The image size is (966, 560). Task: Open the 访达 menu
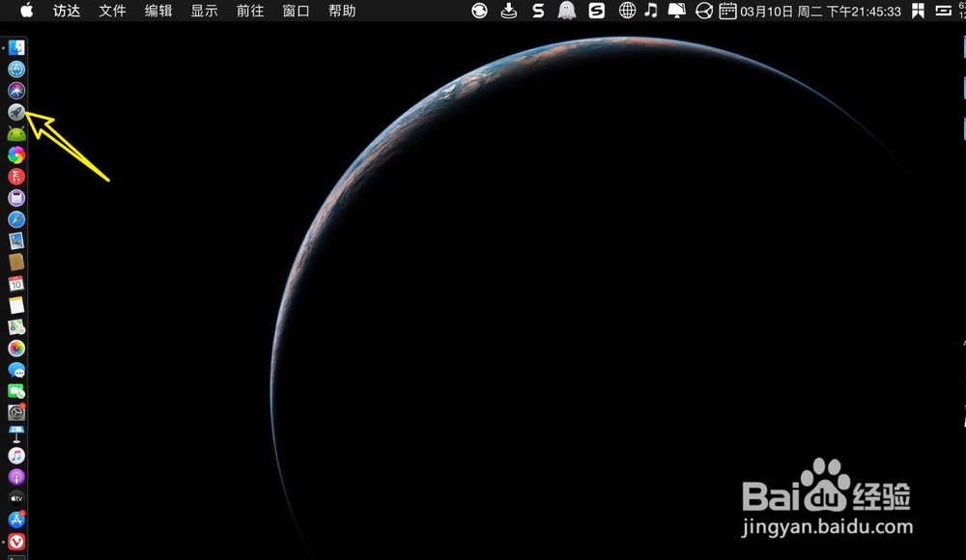67,11
